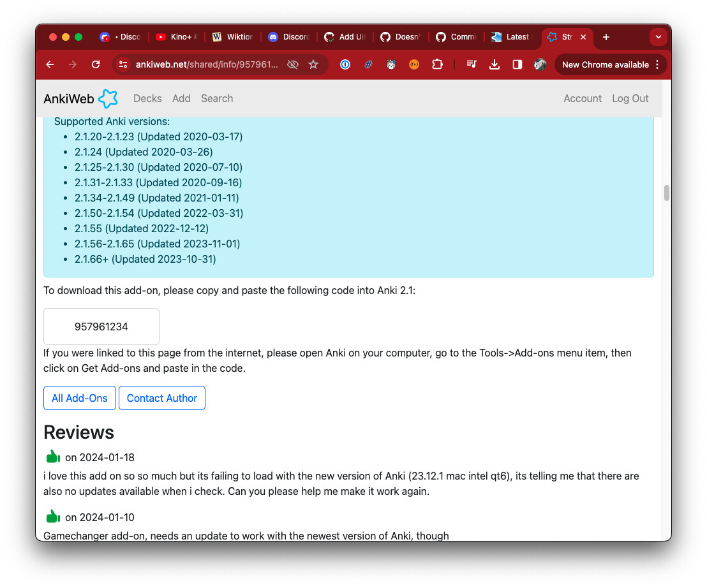The image size is (707, 588).
Task: Click Log Out
Action: point(630,99)
